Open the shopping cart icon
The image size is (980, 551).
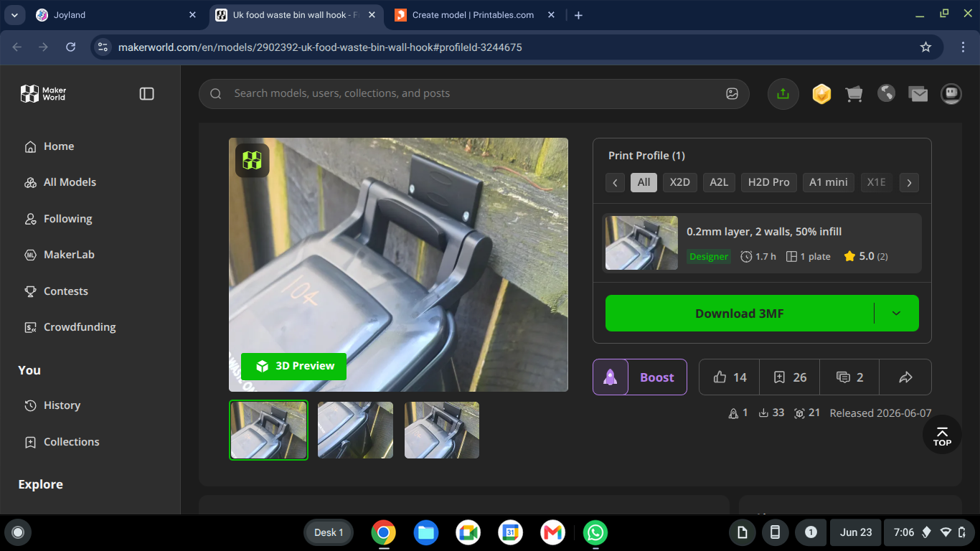point(854,94)
